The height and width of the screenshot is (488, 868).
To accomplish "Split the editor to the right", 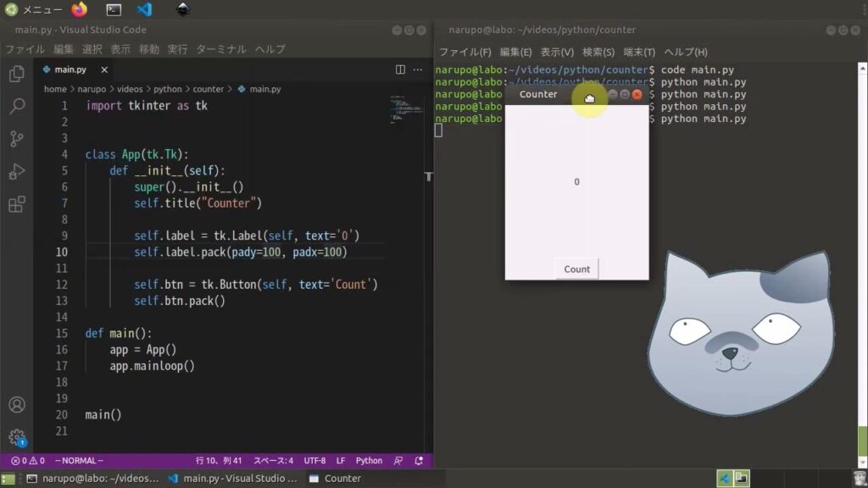I will click(x=400, y=69).
